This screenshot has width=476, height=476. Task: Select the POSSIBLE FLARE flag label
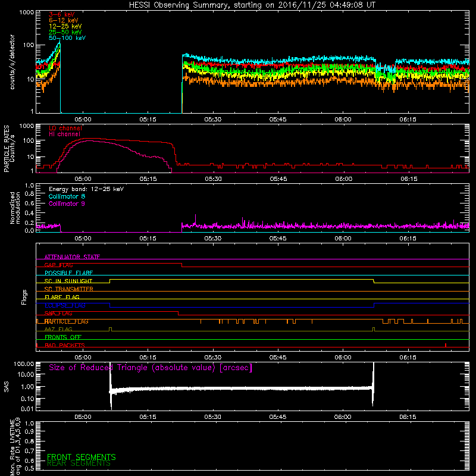(x=68, y=273)
